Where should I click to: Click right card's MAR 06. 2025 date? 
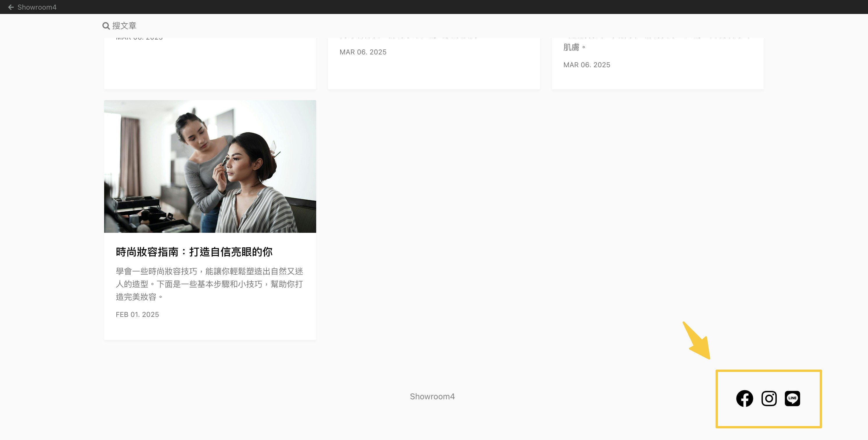tap(587, 65)
